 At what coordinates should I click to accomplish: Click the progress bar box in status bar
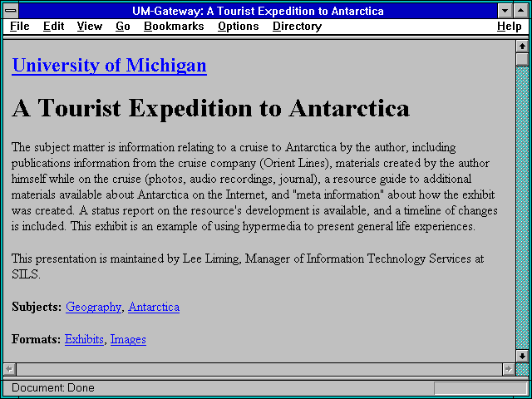pyautogui.click(x=480, y=388)
